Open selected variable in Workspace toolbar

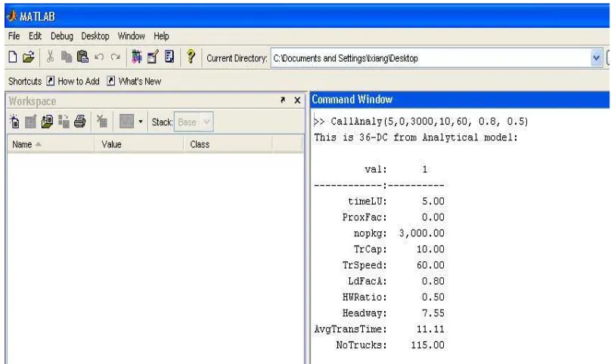[x=30, y=122]
